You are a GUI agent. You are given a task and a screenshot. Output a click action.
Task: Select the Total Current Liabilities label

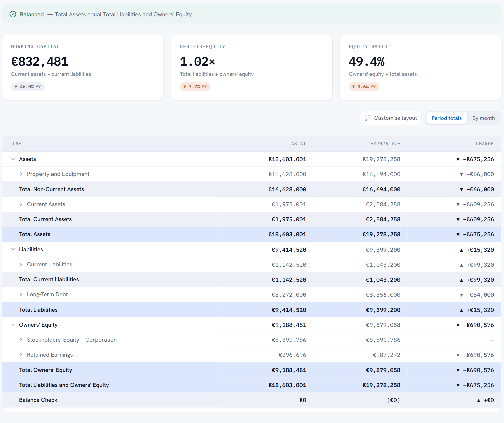click(x=49, y=279)
